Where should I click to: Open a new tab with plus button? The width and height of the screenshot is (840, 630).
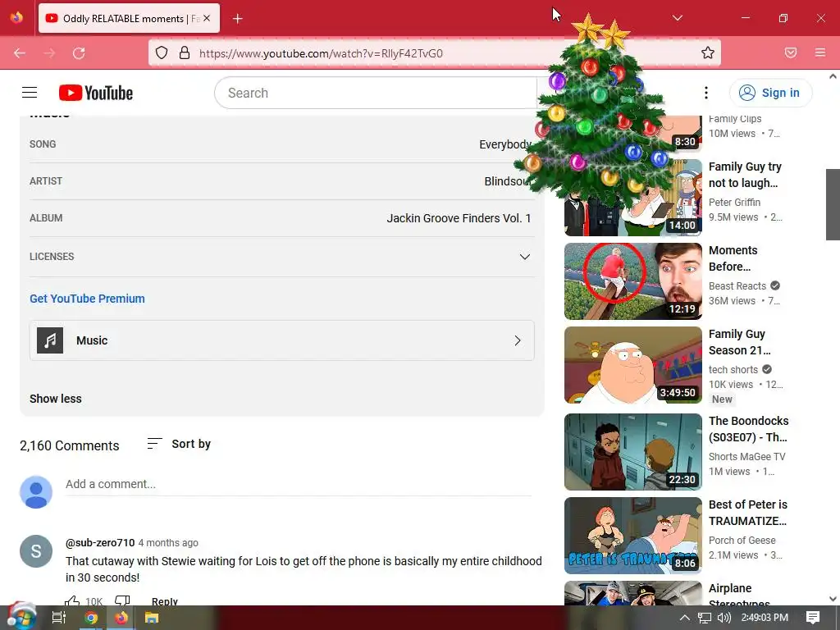coord(238,19)
